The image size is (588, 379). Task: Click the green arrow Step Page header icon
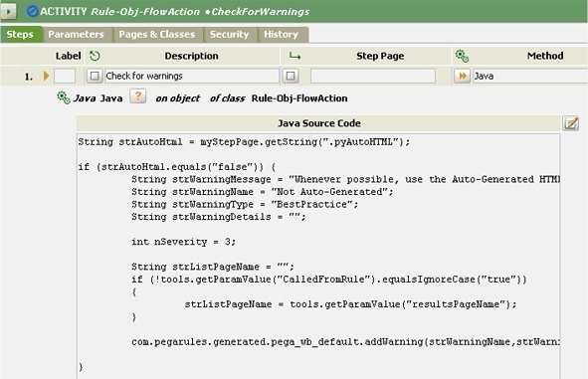tap(295, 57)
